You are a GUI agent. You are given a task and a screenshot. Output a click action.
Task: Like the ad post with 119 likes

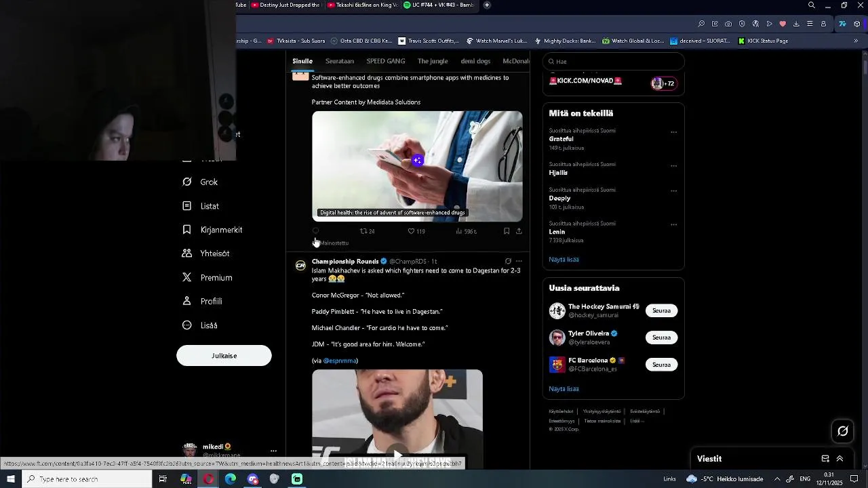tap(416, 231)
